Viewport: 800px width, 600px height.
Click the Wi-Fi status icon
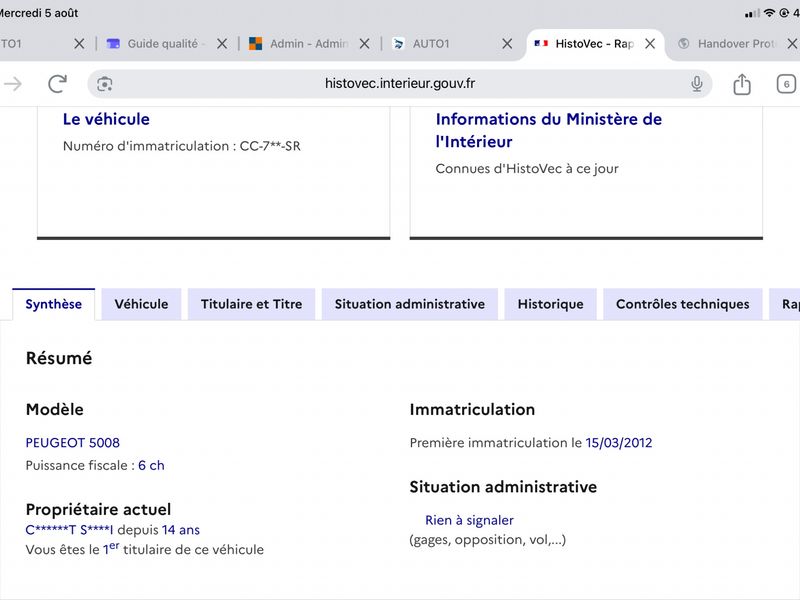tap(769, 13)
